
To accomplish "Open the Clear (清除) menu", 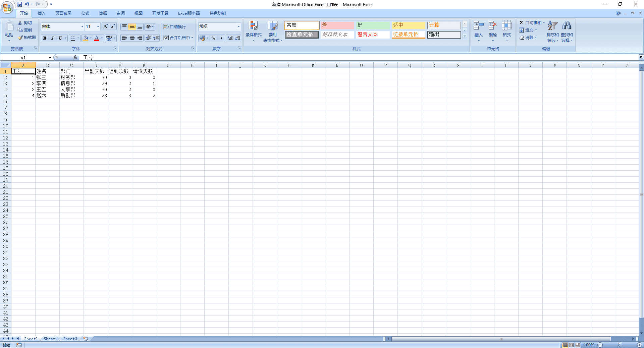I will click(528, 38).
